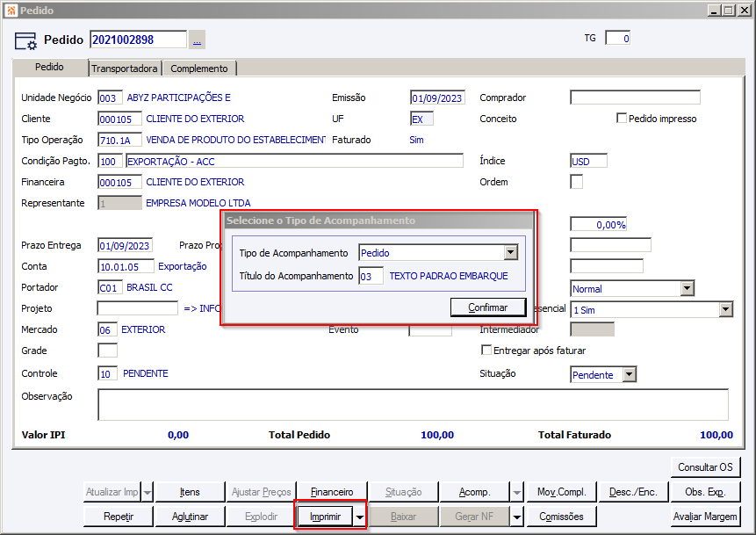The image size is (756, 535).
Task: Confirm the acompanhamento selection
Action: pyautogui.click(x=488, y=307)
